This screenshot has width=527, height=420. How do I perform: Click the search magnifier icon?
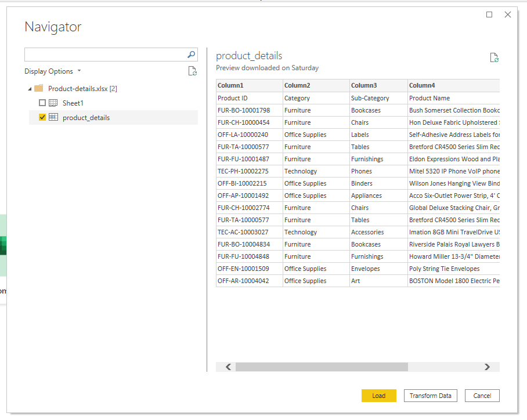coord(191,55)
